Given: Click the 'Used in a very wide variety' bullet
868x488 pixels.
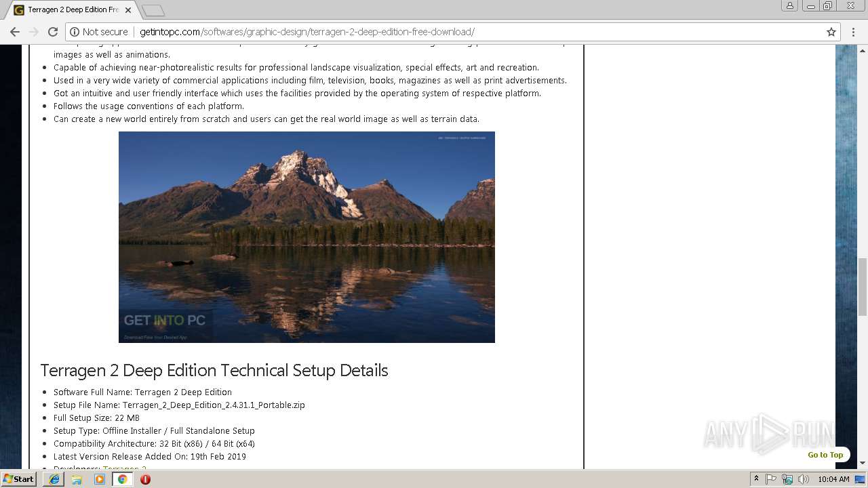Looking at the screenshot, I should [310, 80].
